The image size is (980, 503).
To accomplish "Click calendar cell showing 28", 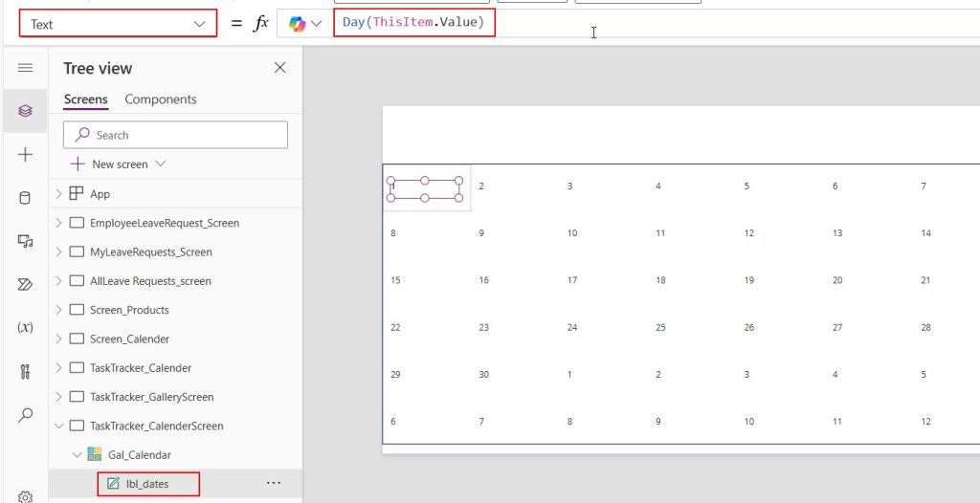I will click(926, 327).
